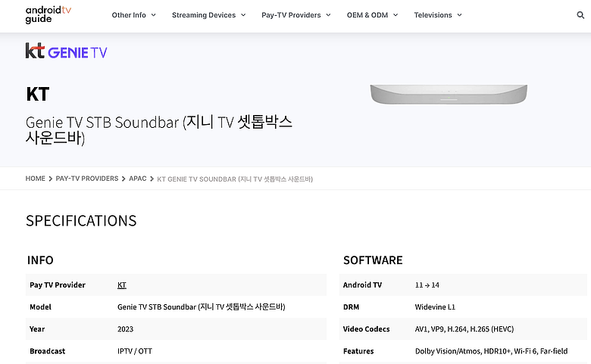Click the SOFTWARE section heading
This screenshot has height=364, width=591.
[x=373, y=260]
